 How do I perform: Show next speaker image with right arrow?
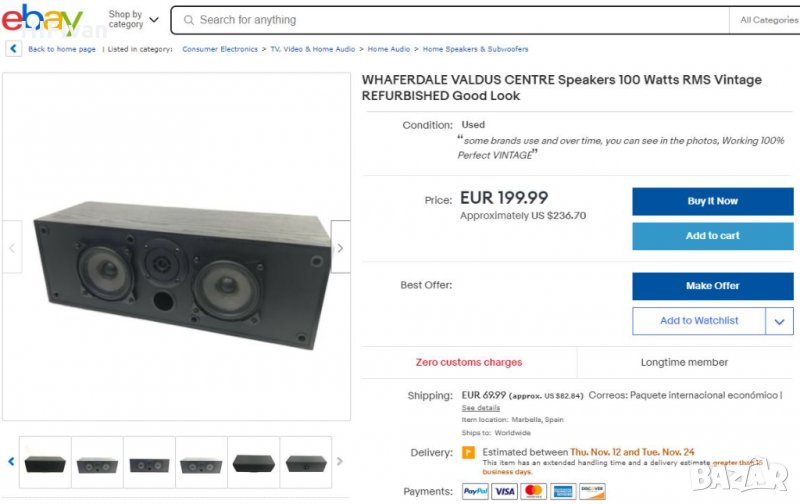coord(340,247)
